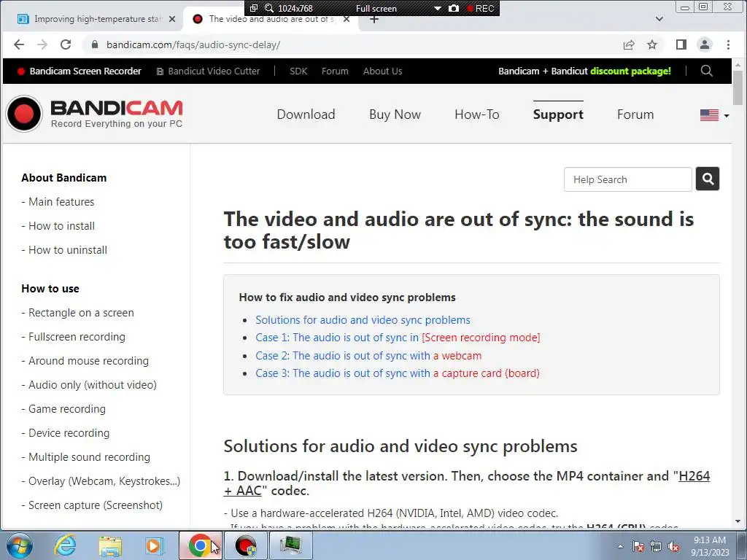Open the Forum main nav item
Viewport: 747px width, 560px height.
(635, 114)
